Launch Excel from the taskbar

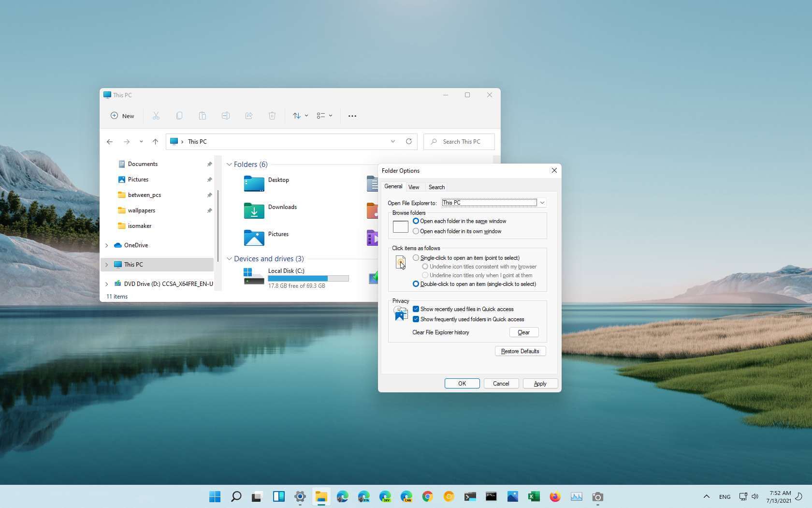534,496
